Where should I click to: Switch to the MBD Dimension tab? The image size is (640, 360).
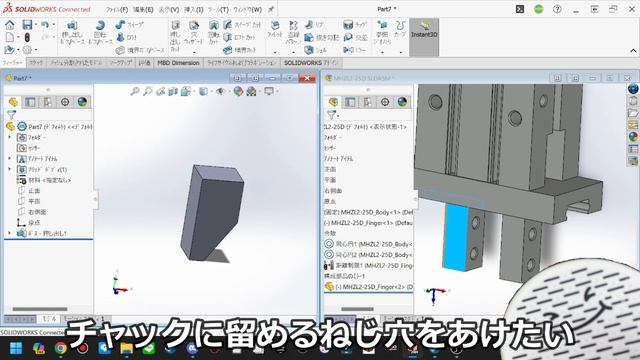(x=178, y=63)
